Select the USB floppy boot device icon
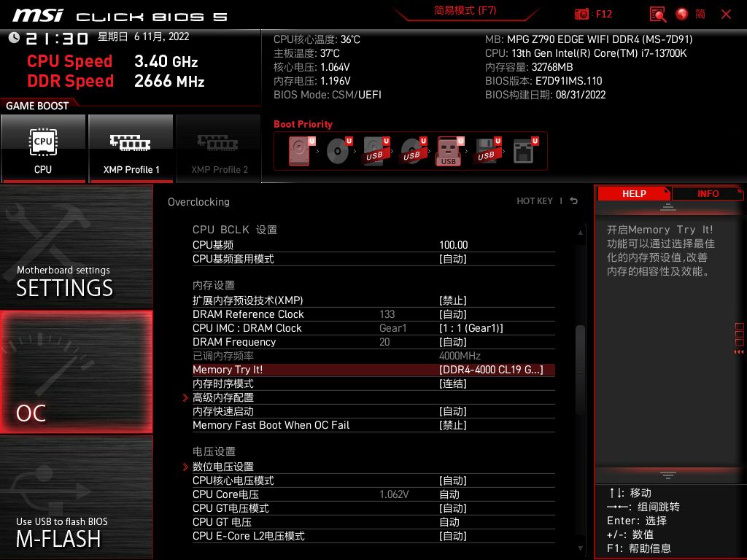Viewport: 747px width, 560px height. pyautogui.click(x=487, y=151)
